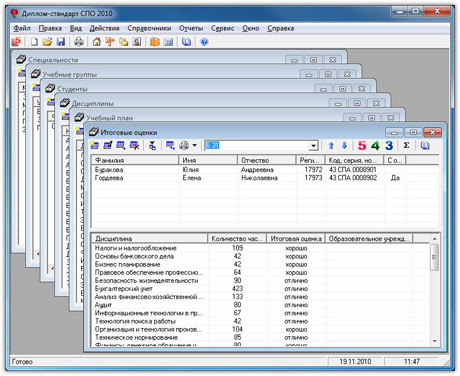The width and height of the screenshot is (460, 376).
Task: Set grade with the green 4 button
Action: click(376, 145)
